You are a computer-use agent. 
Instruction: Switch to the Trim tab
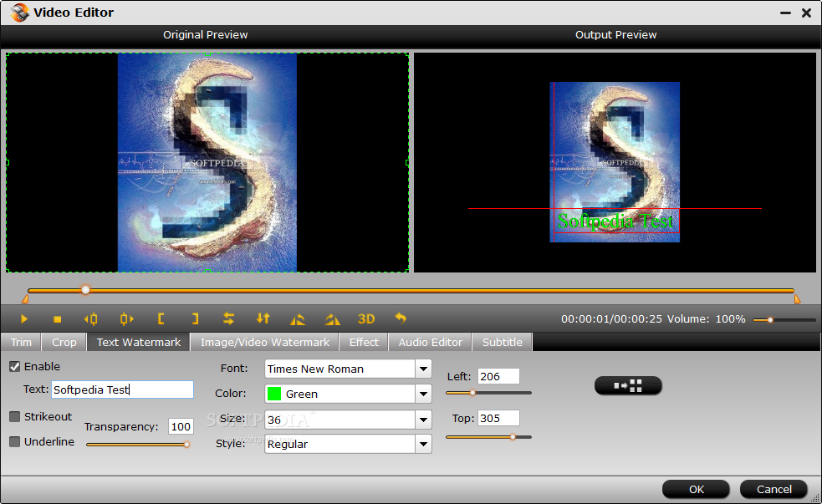point(21,342)
